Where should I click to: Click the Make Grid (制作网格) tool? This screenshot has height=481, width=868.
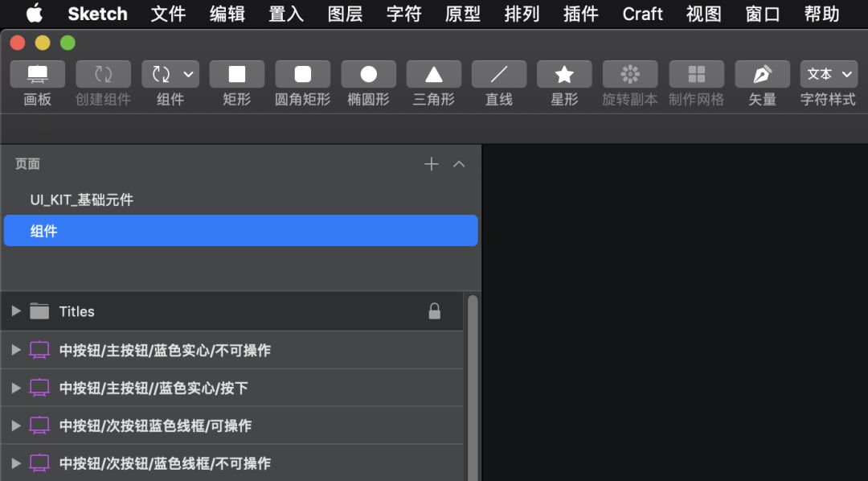(696, 74)
